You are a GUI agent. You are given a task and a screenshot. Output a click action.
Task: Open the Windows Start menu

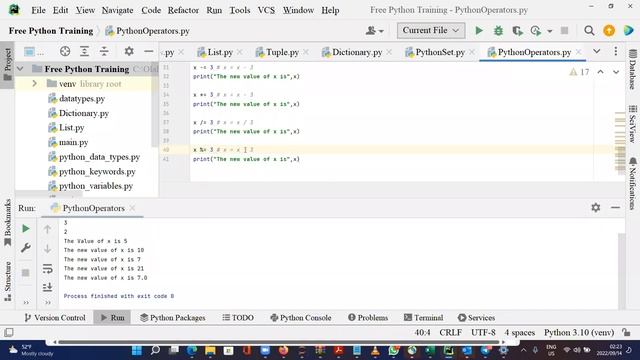(x=137, y=350)
